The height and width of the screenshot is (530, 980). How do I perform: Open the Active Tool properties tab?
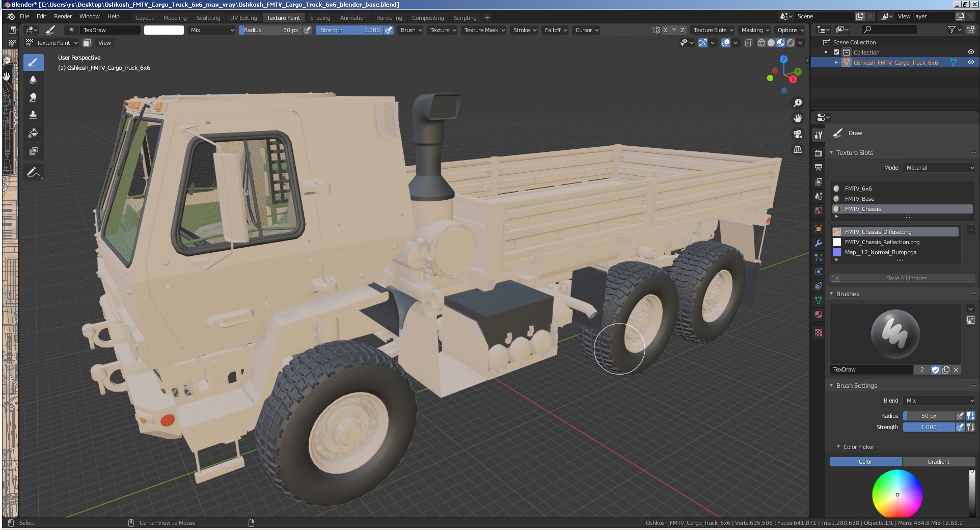[x=819, y=135]
